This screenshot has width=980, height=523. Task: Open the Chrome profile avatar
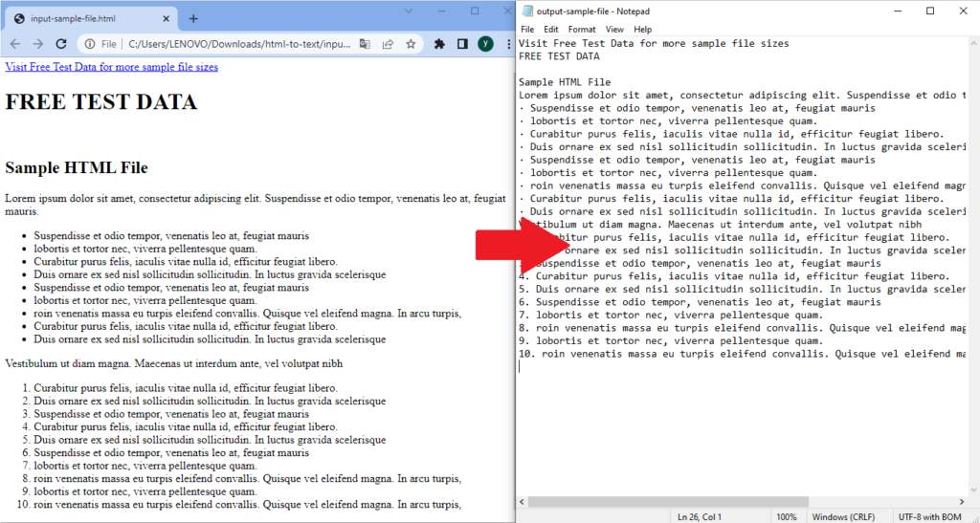click(x=485, y=44)
